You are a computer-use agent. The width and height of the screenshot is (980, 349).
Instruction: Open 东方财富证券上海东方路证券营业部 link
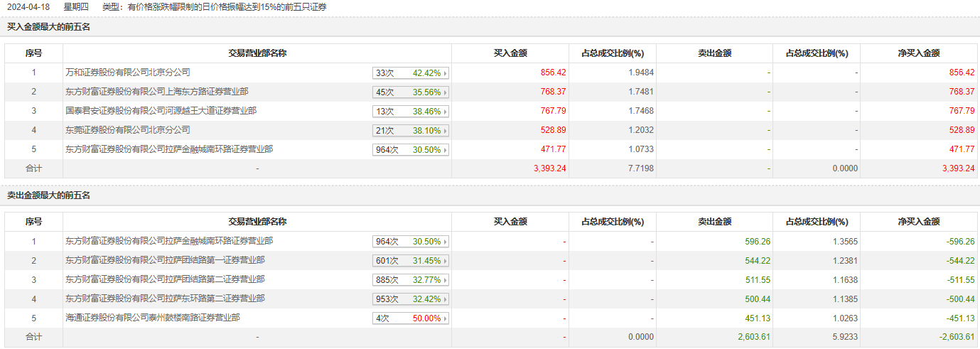(157, 92)
